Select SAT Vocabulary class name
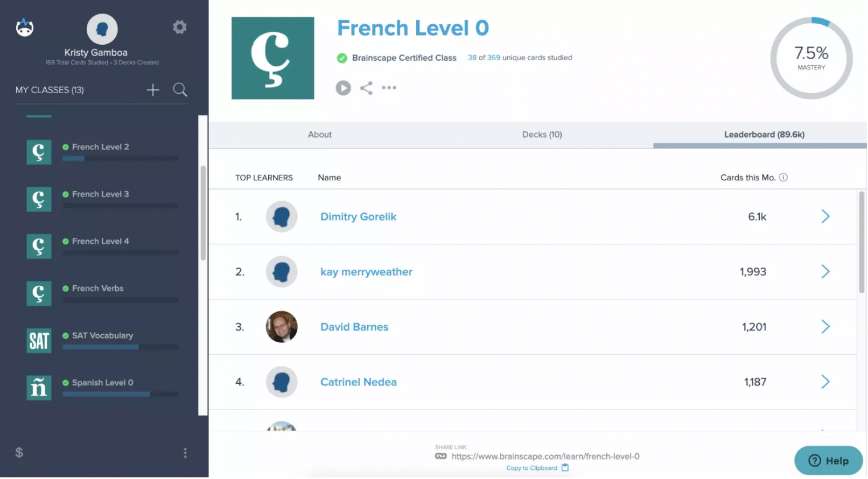 102,336
